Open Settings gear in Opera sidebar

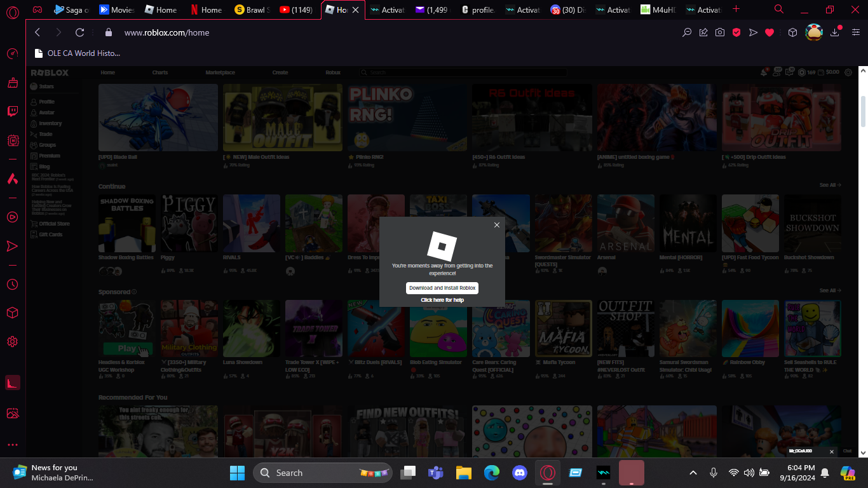pos(12,342)
